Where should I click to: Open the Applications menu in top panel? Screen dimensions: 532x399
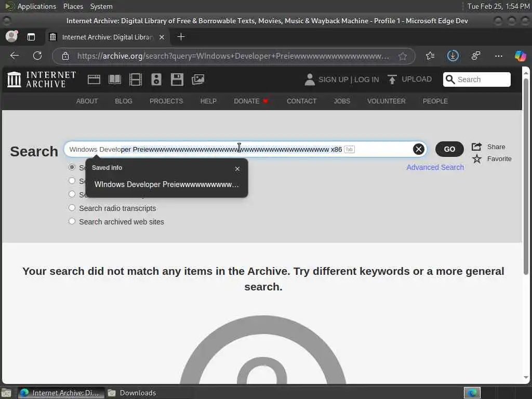(37, 6)
